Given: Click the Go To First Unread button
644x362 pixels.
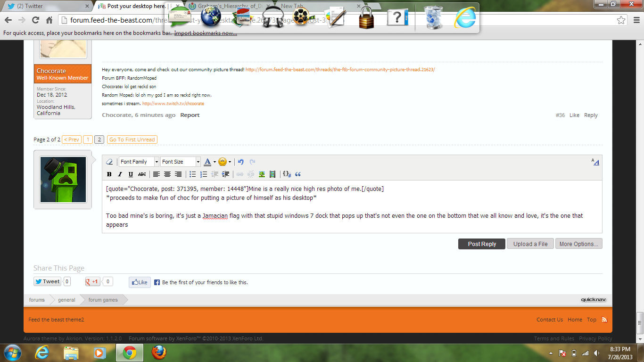Looking at the screenshot, I should (132, 140).
